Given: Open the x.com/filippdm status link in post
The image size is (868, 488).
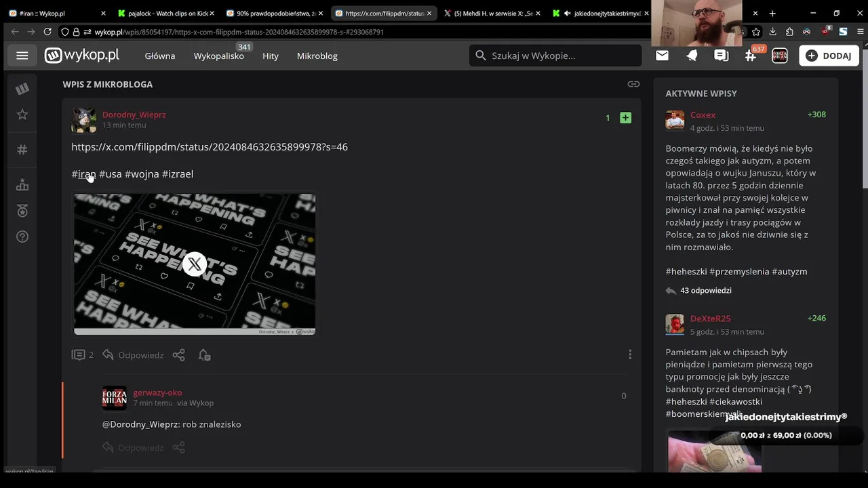Looking at the screenshot, I should 210,146.
